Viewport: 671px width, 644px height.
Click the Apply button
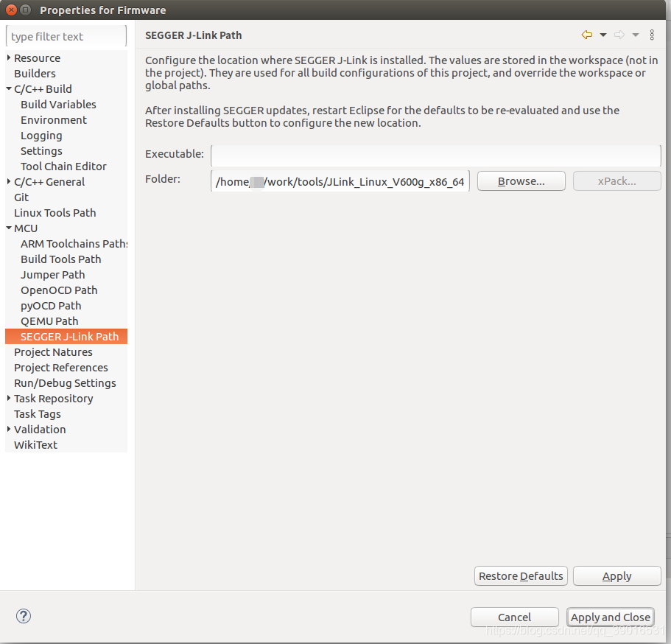(x=617, y=576)
